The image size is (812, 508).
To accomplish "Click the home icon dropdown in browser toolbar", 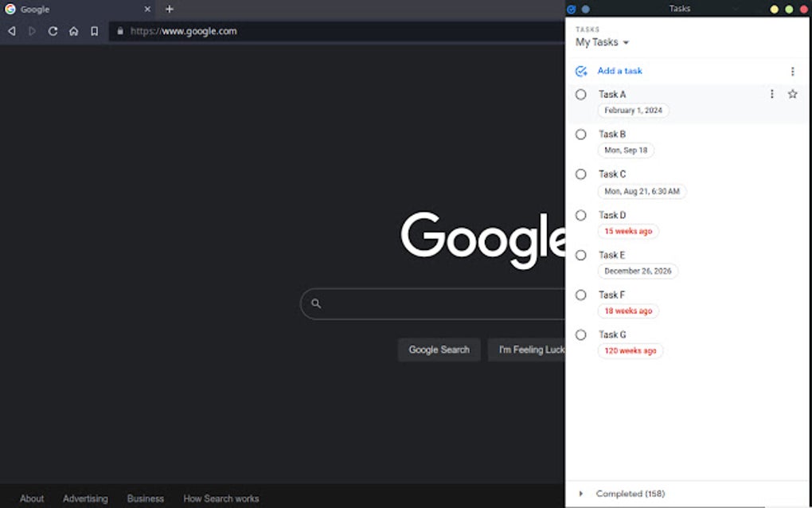I will coord(73,31).
